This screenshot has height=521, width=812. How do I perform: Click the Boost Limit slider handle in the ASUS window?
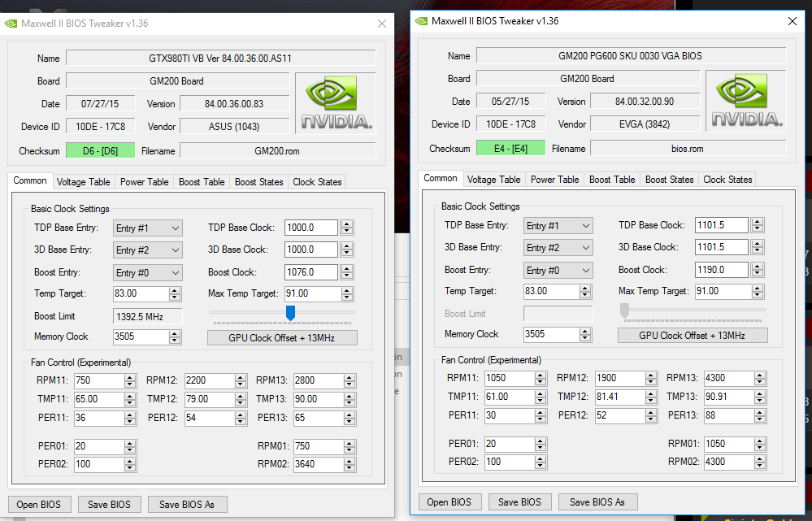point(290,313)
